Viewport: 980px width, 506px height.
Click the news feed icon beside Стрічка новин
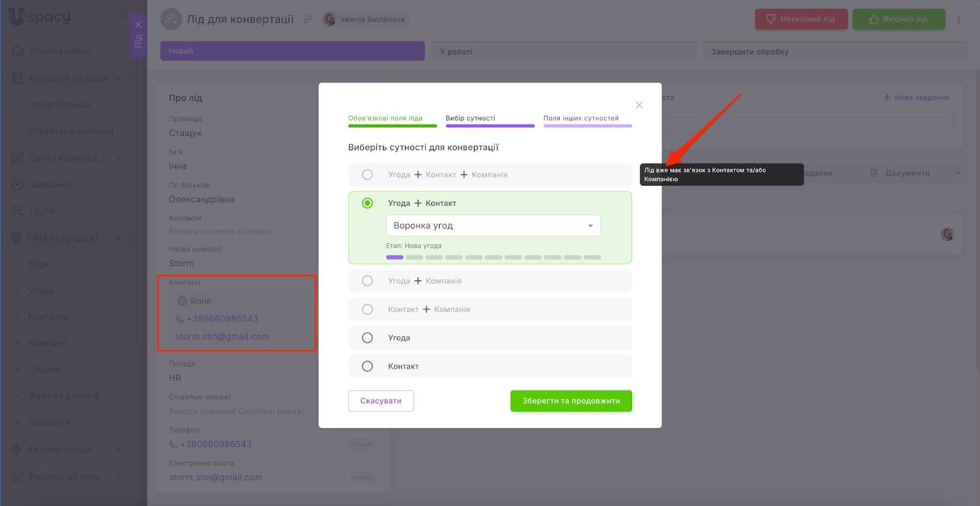pyautogui.click(x=18, y=51)
